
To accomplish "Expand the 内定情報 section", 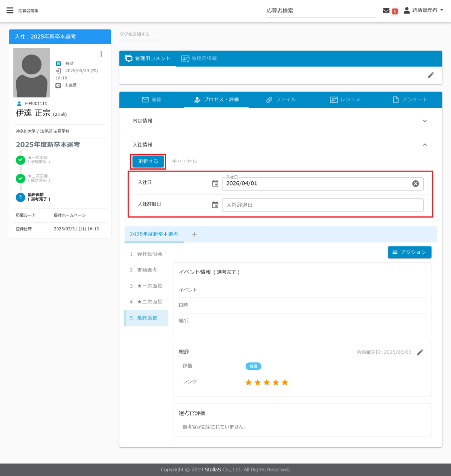I will point(424,121).
